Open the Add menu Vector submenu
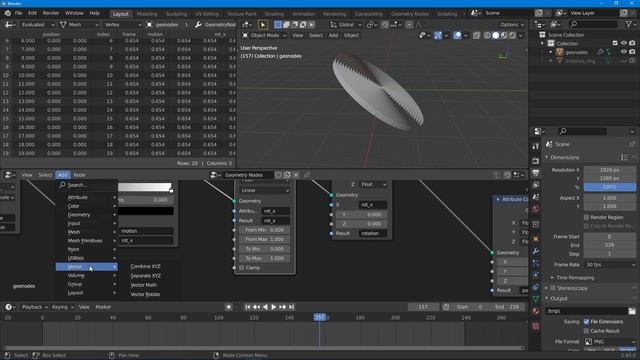 click(87, 267)
